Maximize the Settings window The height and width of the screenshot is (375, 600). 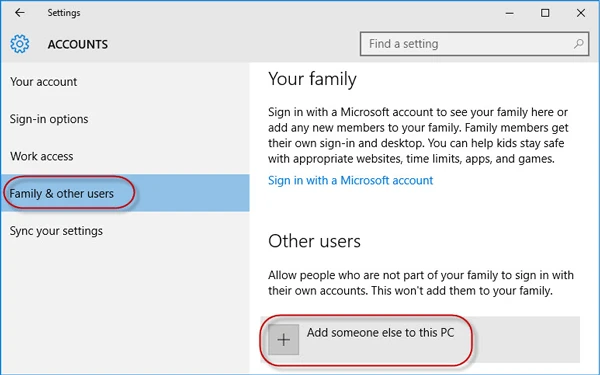click(x=545, y=13)
